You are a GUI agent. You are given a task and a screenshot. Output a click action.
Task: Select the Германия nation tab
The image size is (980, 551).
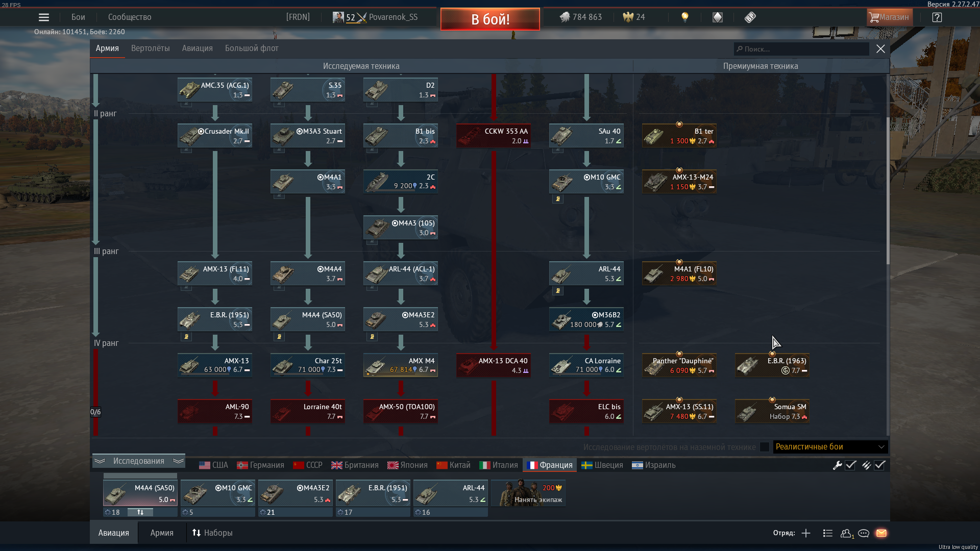point(260,465)
